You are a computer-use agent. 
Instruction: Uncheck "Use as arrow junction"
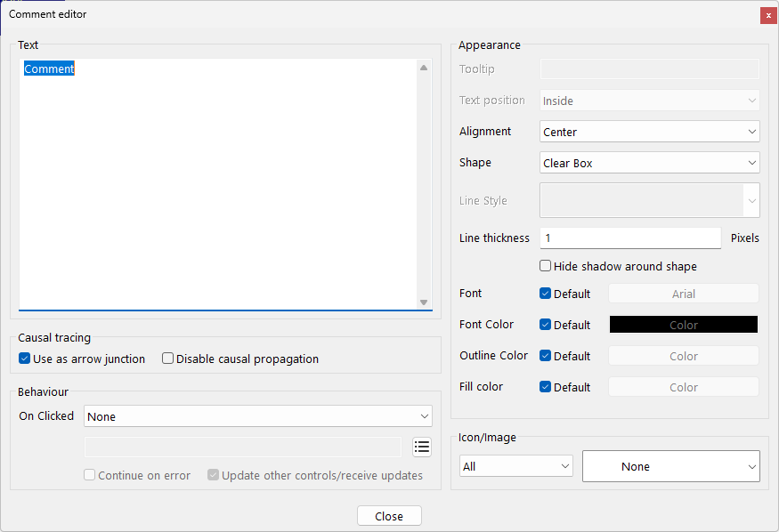[x=24, y=359]
